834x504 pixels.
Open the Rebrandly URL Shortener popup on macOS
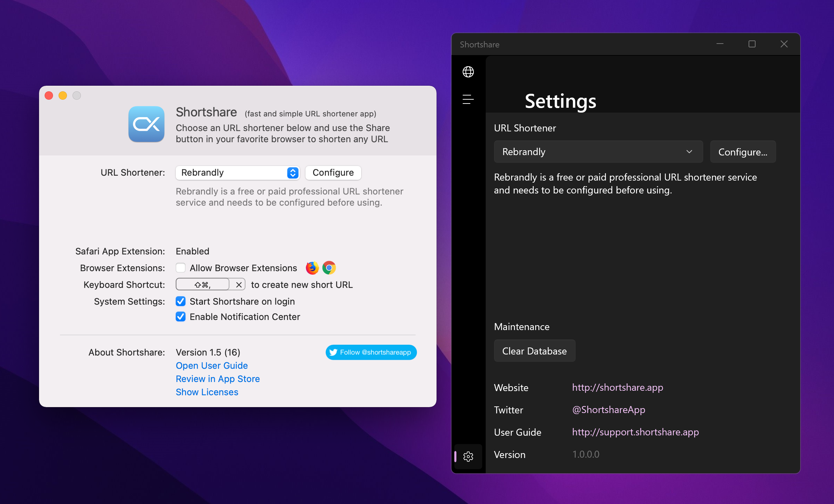(x=237, y=173)
